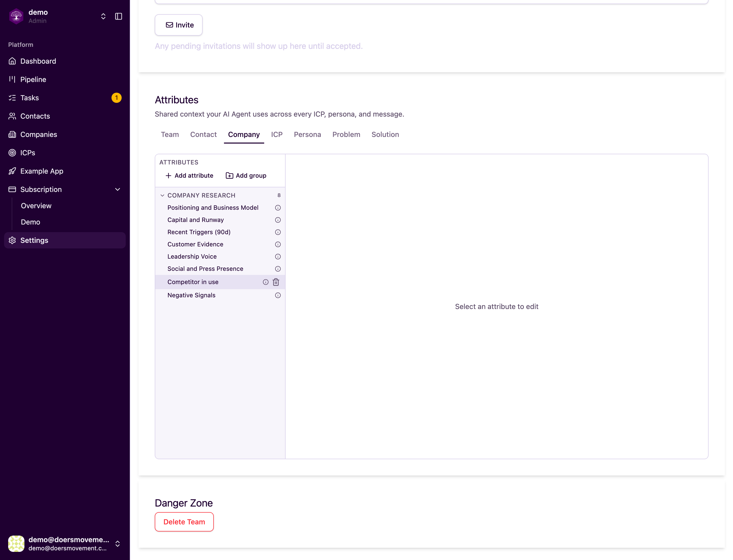Select Settings in the sidebar

[x=65, y=240]
